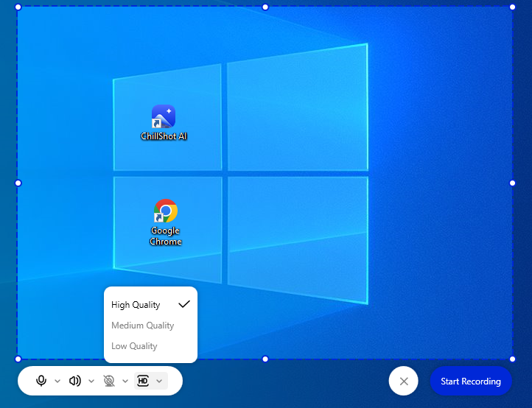Click the HD quality icon

coord(143,381)
